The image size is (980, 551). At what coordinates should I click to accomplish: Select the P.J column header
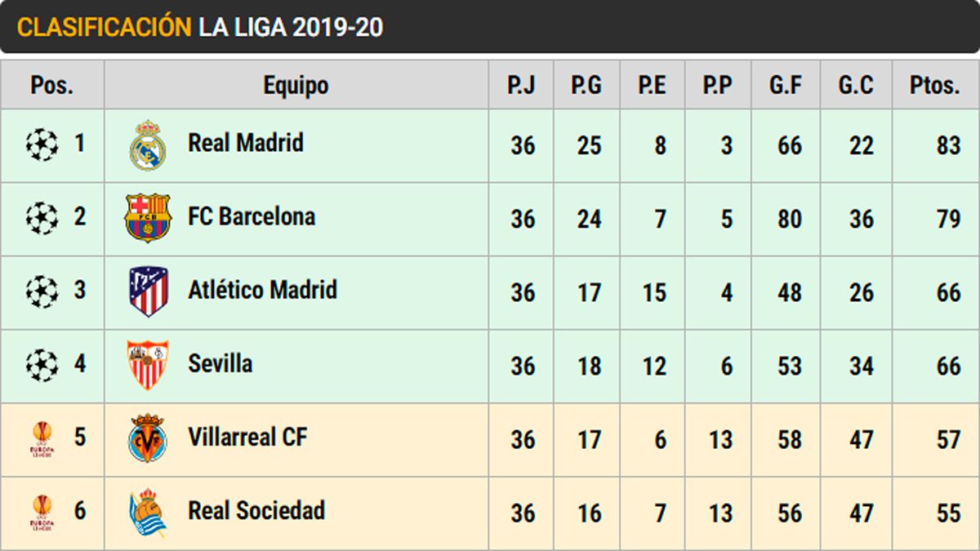click(521, 85)
